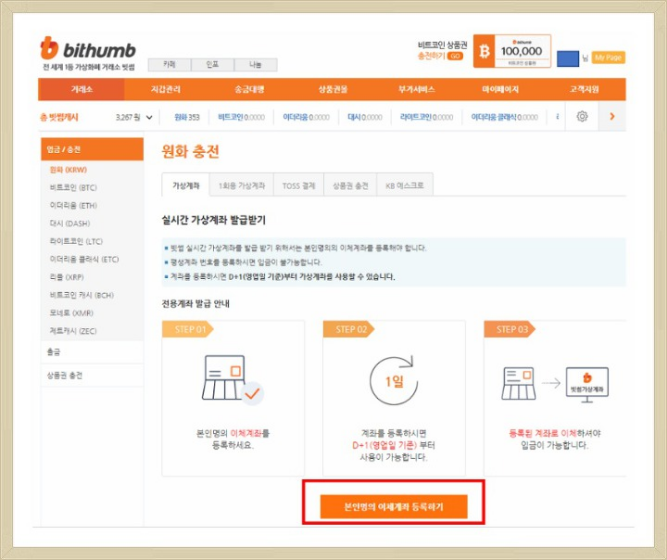Click 본인명의 이체계좌 등록하기 button
Image resolution: width=667 pixels, height=560 pixels.
point(393,506)
